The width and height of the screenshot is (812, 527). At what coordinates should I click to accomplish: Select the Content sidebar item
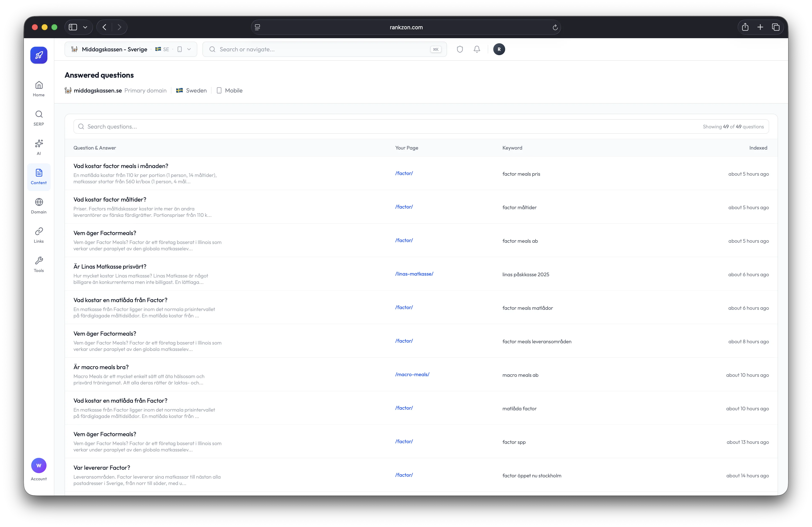pos(39,177)
